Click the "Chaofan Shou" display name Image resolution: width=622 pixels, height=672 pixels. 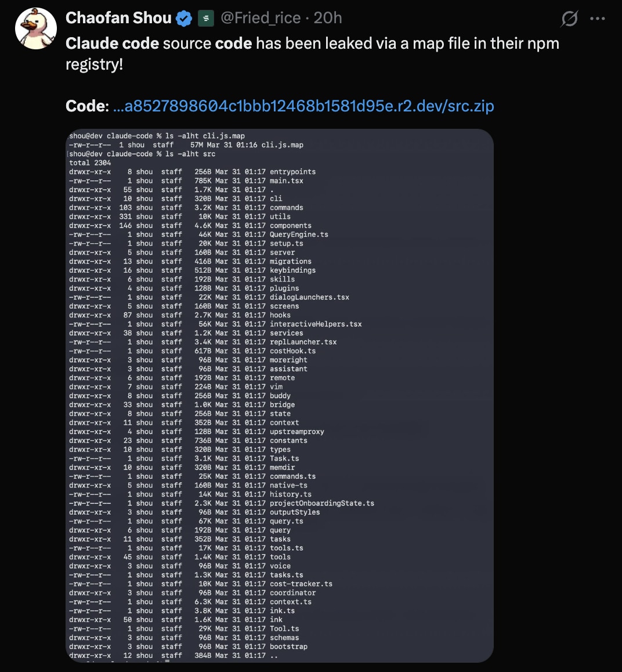tap(118, 17)
